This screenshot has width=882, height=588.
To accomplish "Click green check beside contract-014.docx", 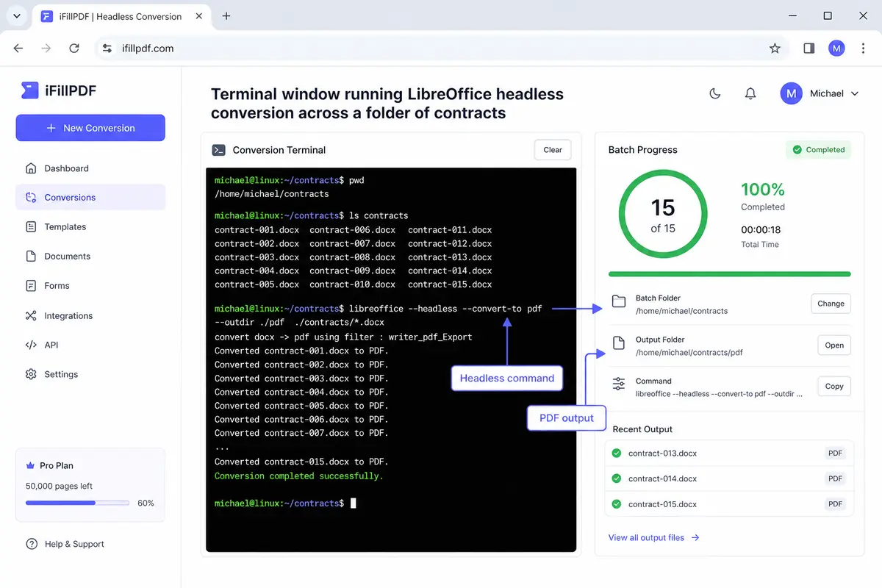I will (617, 478).
